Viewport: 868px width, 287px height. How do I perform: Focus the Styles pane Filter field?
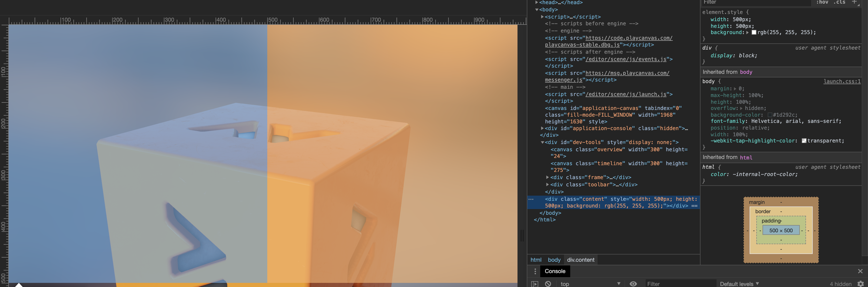click(x=756, y=2)
